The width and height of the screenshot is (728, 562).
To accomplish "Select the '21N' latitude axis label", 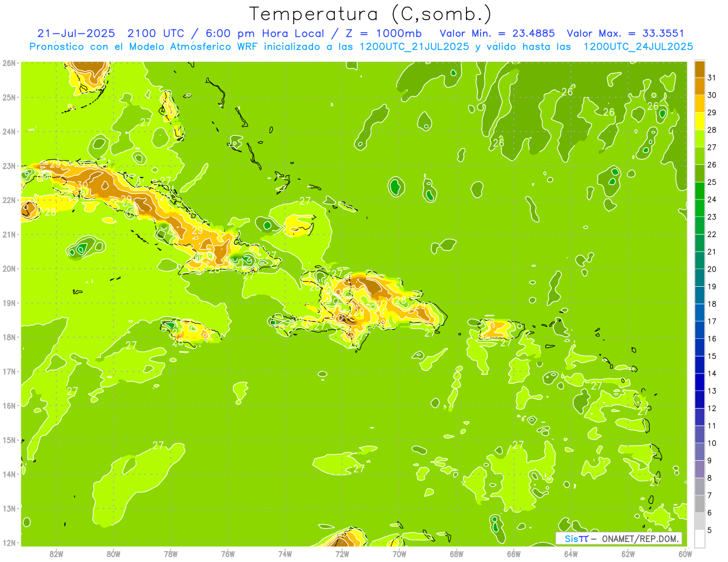I will [x=9, y=234].
